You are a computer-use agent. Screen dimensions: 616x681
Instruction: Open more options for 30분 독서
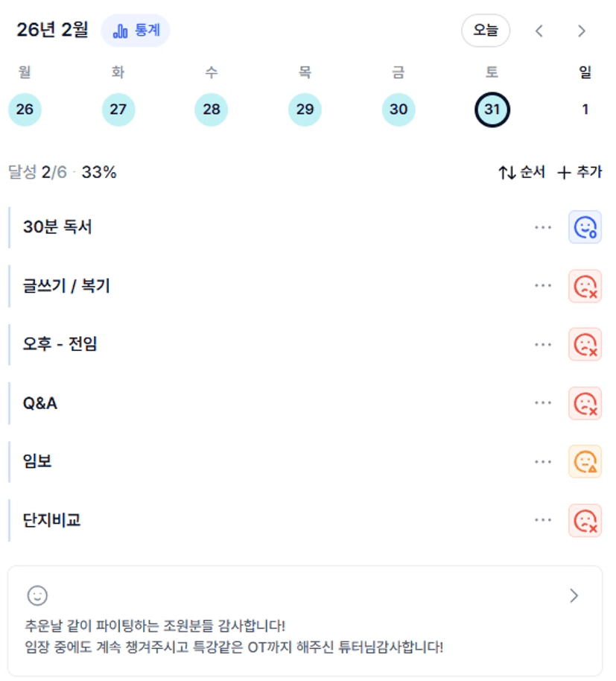pos(543,227)
